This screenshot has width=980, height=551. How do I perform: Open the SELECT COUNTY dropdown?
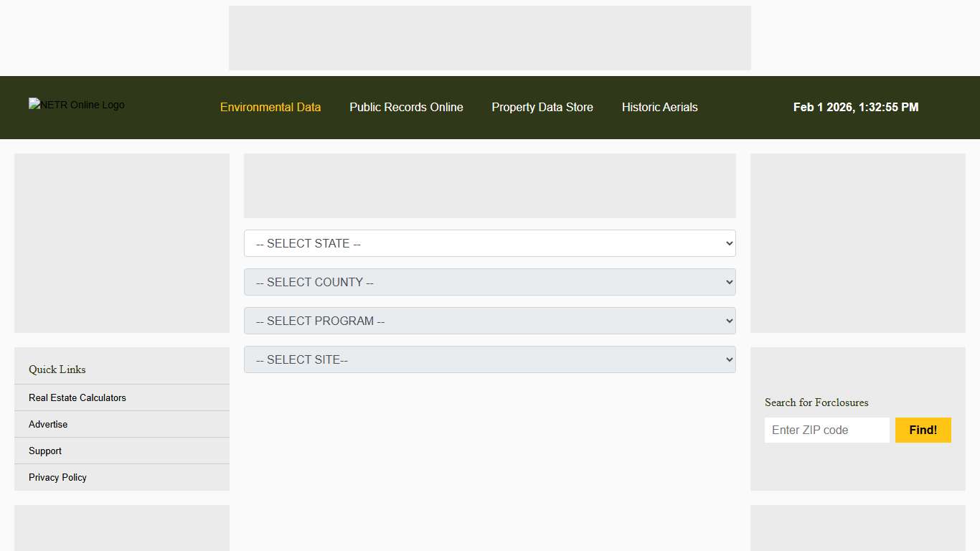click(490, 282)
